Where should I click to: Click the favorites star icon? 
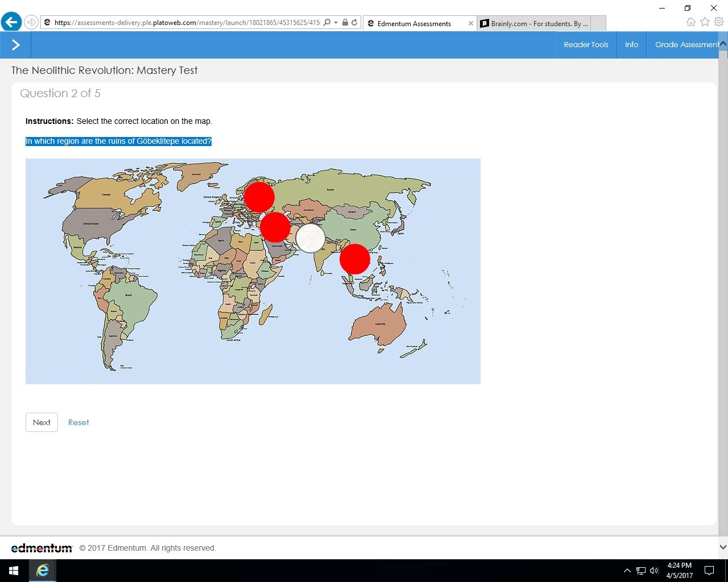pos(705,22)
